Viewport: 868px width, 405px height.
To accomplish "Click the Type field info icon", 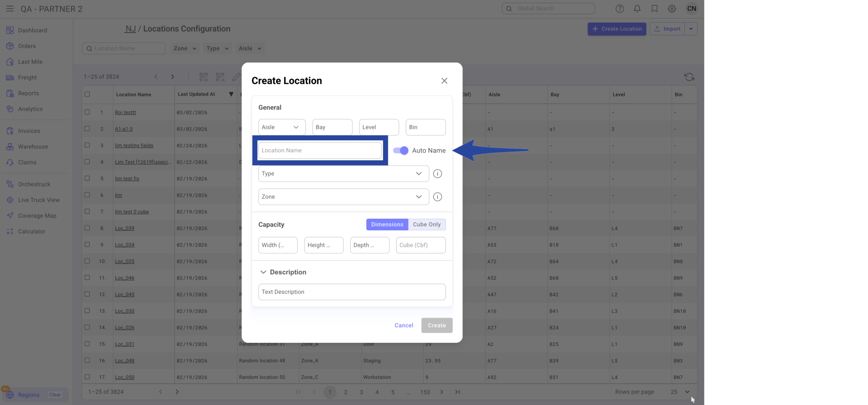I will [x=437, y=174].
